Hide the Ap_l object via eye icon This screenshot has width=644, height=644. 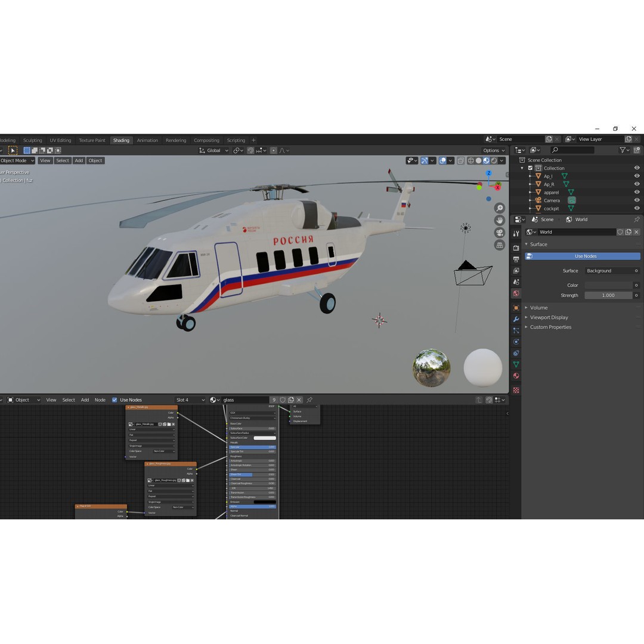coord(637,176)
